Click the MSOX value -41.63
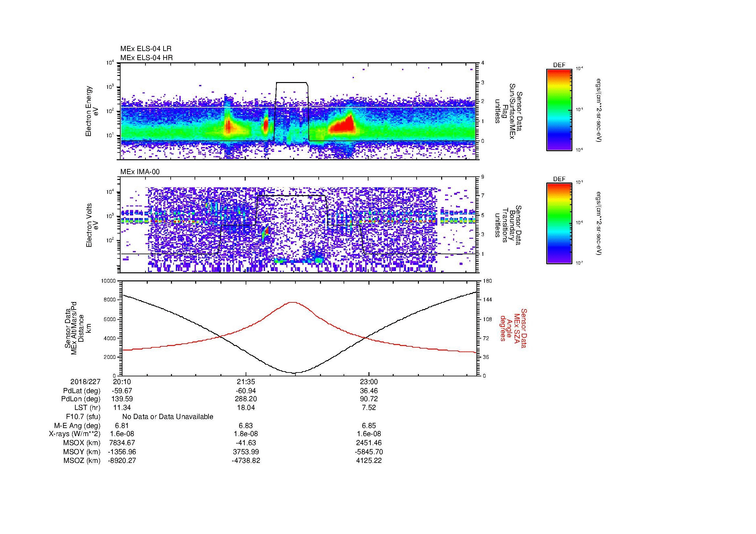The image size is (756, 534). point(246,443)
